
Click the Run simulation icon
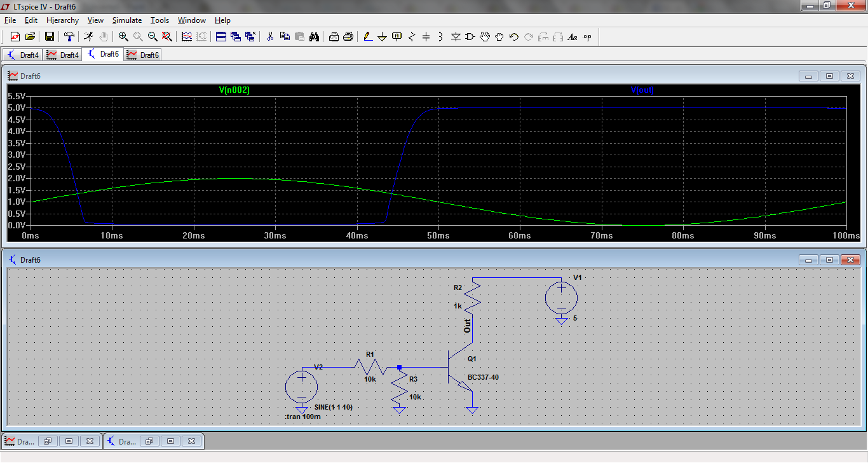click(x=88, y=37)
